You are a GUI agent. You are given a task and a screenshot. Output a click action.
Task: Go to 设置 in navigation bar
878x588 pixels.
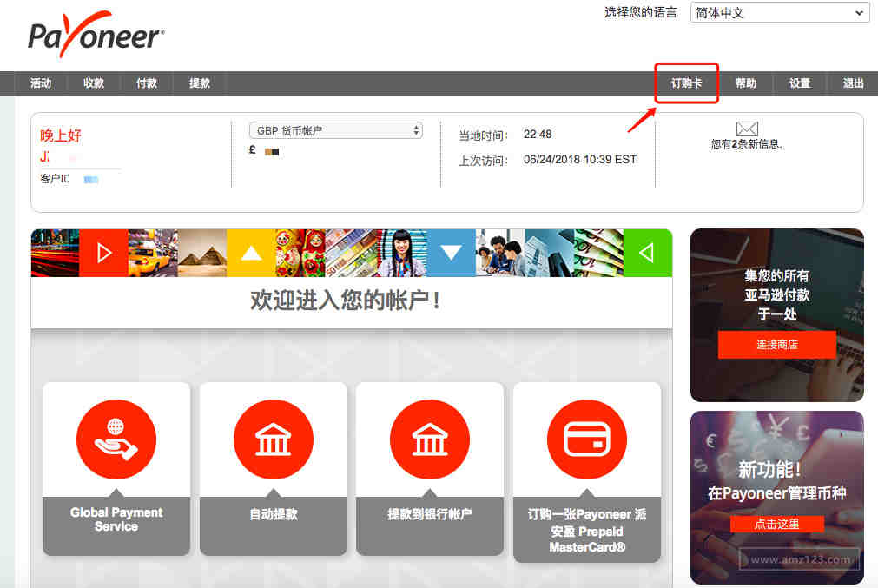pyautogui.click(x=800, y=83)
